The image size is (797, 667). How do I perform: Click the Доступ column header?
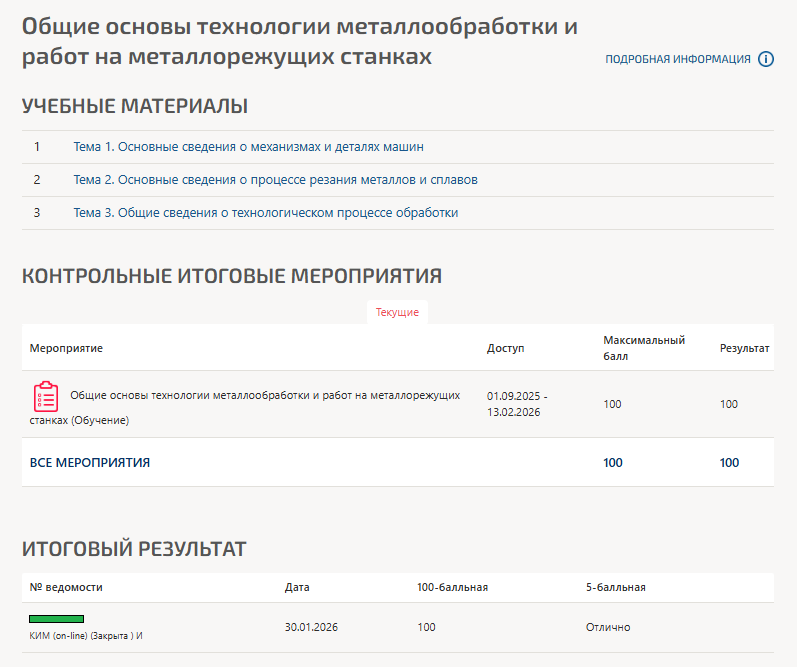(505, 348)
